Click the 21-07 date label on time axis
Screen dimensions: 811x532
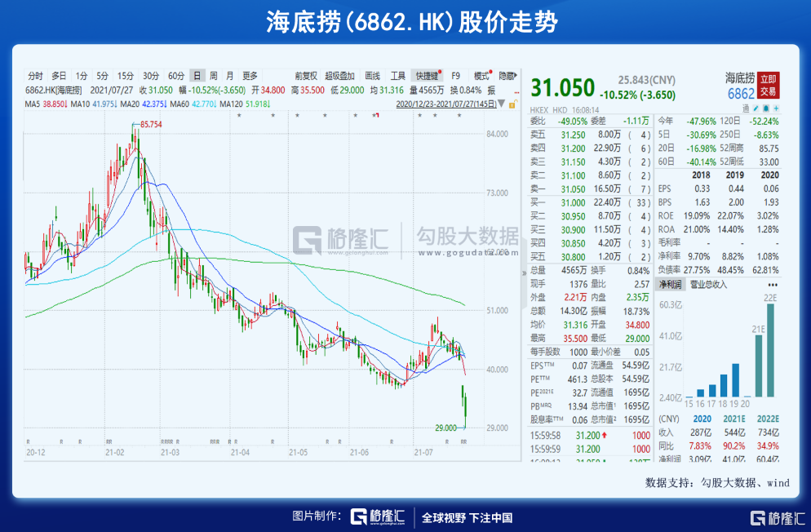(423, 452)
